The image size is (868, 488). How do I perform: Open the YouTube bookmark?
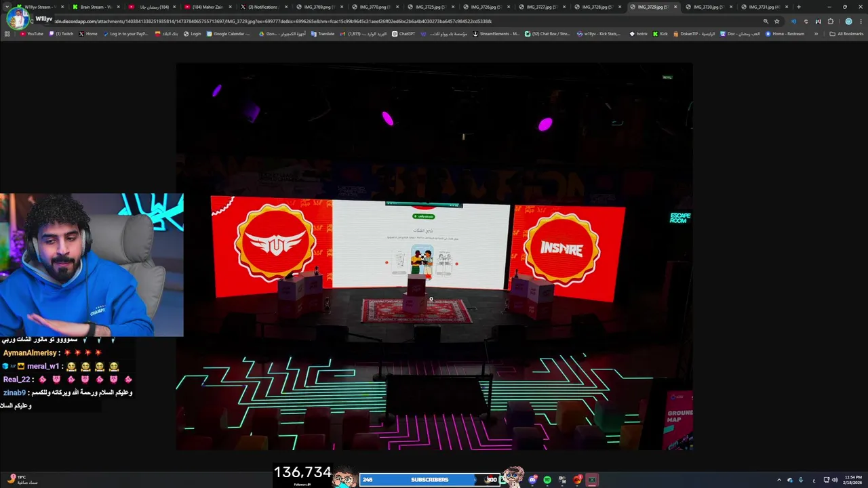(x=31, y=34)
